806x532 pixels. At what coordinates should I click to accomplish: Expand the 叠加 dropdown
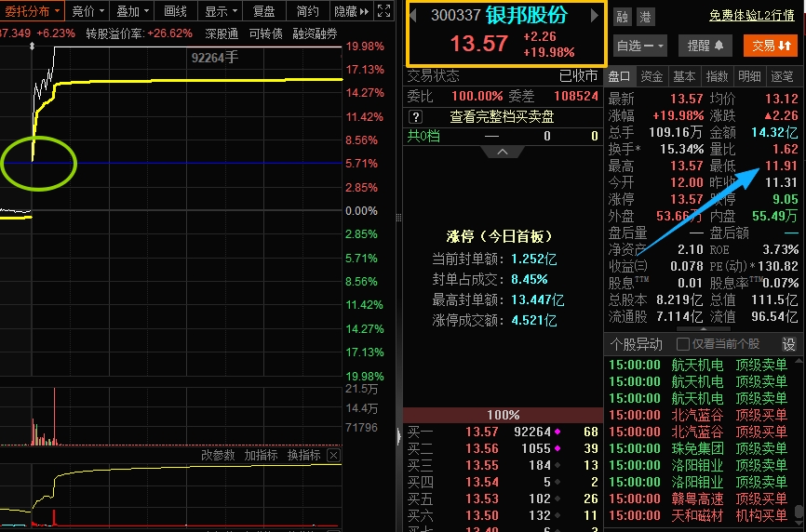pos(132,11)
